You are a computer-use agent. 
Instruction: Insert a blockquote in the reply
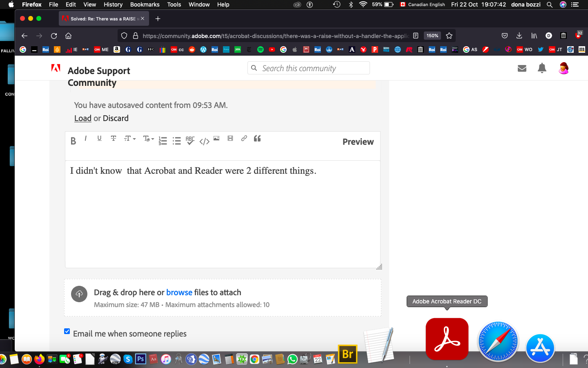pos(257,138)
